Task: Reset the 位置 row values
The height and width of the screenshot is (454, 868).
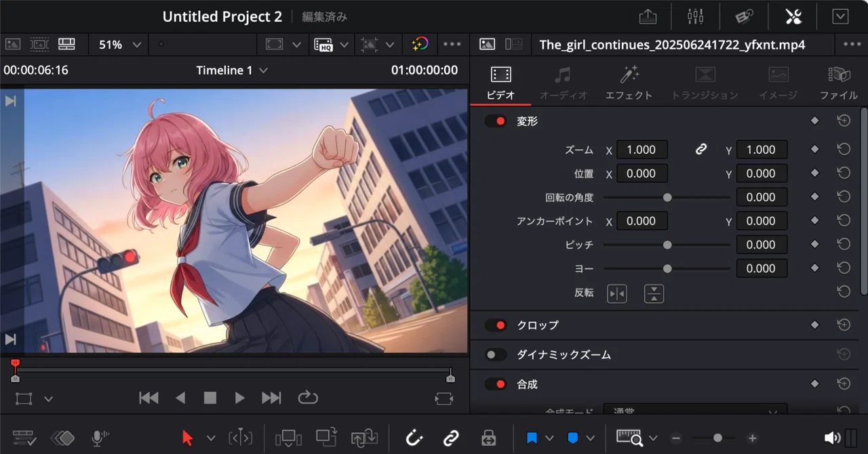Action: pyautogui.click(x=844, y=173)
